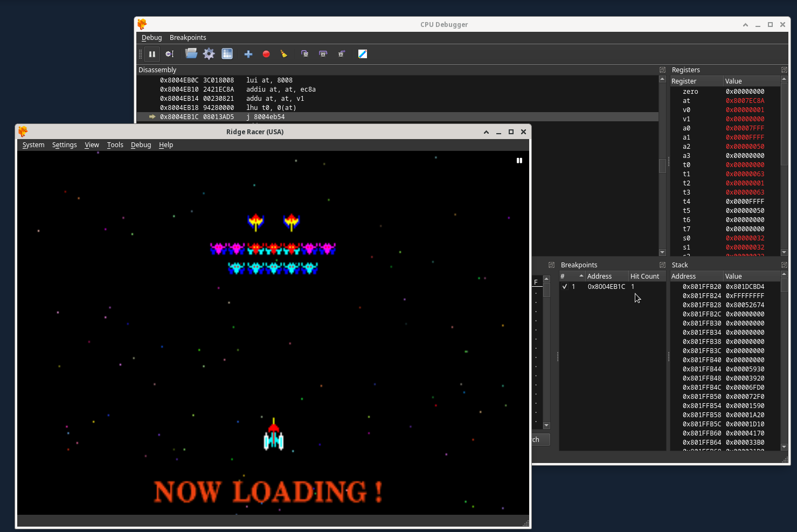Click the pause indicator in game view
This screenshot has height=532, width=797.
(x=519, y=161)
